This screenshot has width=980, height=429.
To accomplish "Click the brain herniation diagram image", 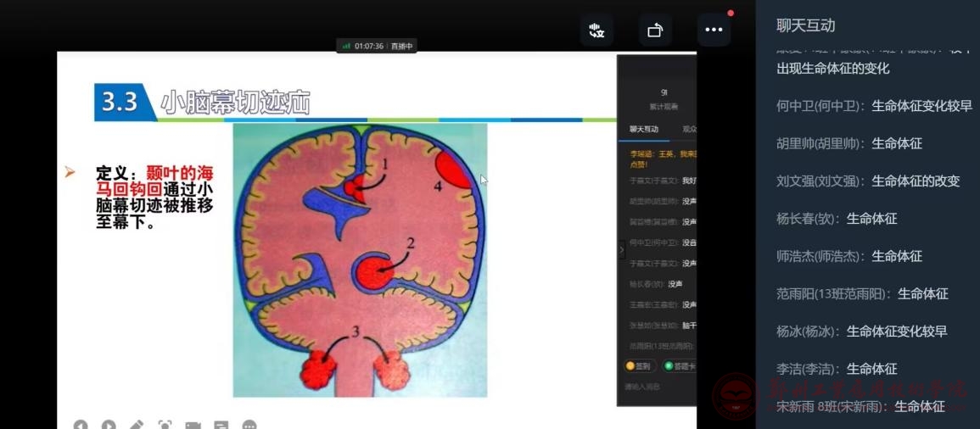I will tap(360, 260).
